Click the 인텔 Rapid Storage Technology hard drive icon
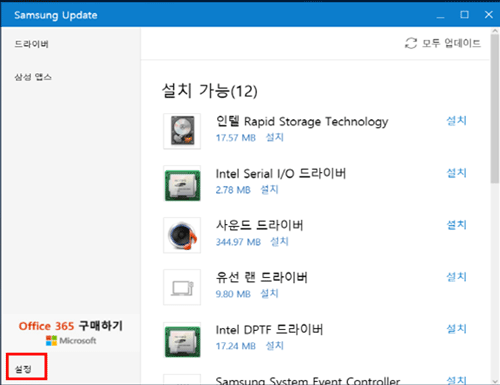The width and height of the screenshot is (500, 385). click(182, 131)
